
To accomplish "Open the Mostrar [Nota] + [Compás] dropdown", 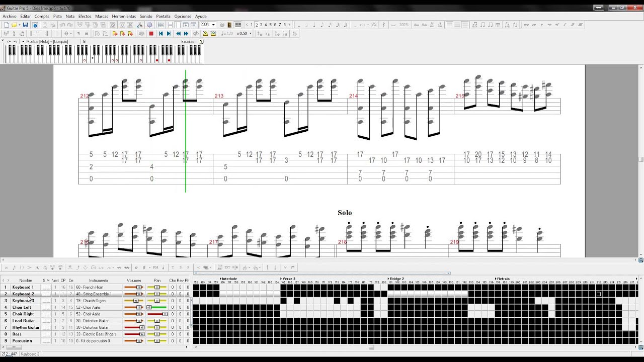I will pos(23,42).
